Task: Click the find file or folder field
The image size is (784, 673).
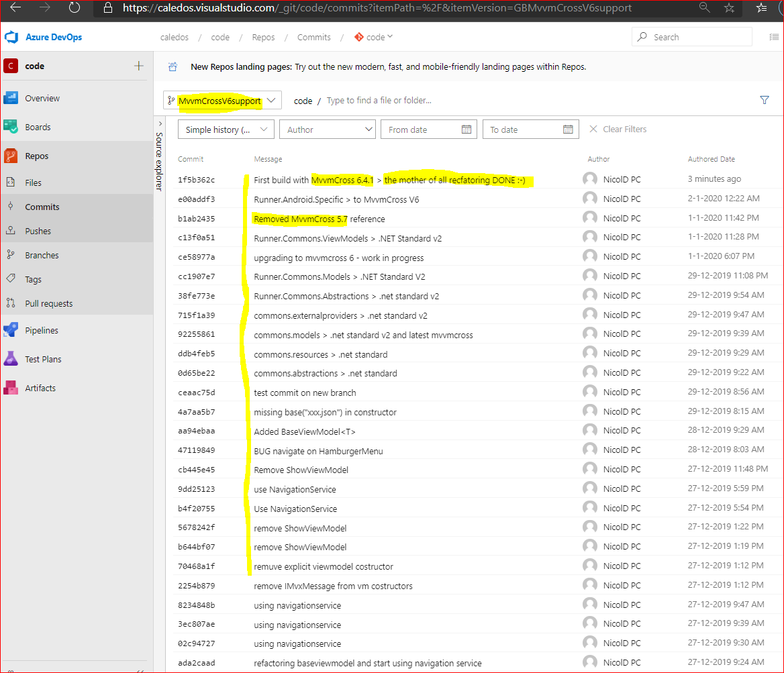Action: [x=379, y=101]
